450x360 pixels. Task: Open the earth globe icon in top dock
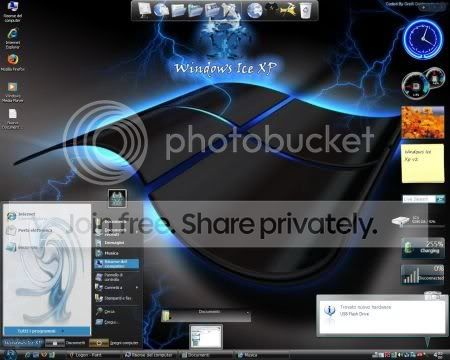tap(255, 10)
